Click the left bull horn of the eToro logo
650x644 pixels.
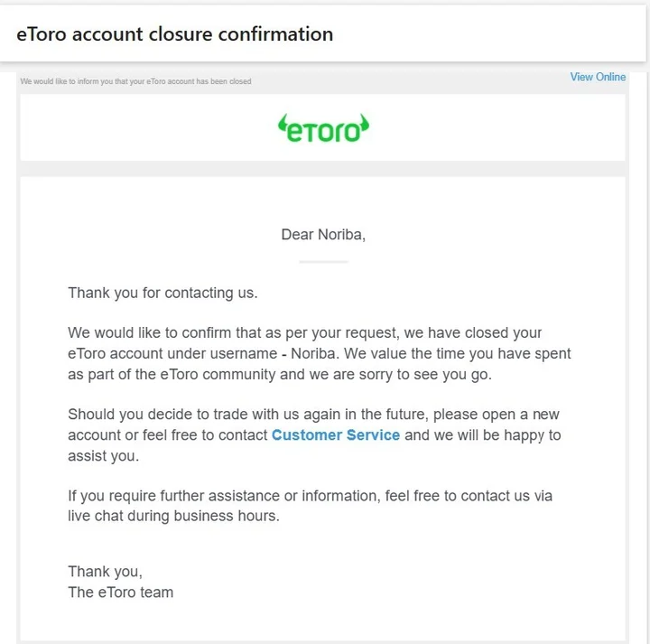tap(282, 123)
